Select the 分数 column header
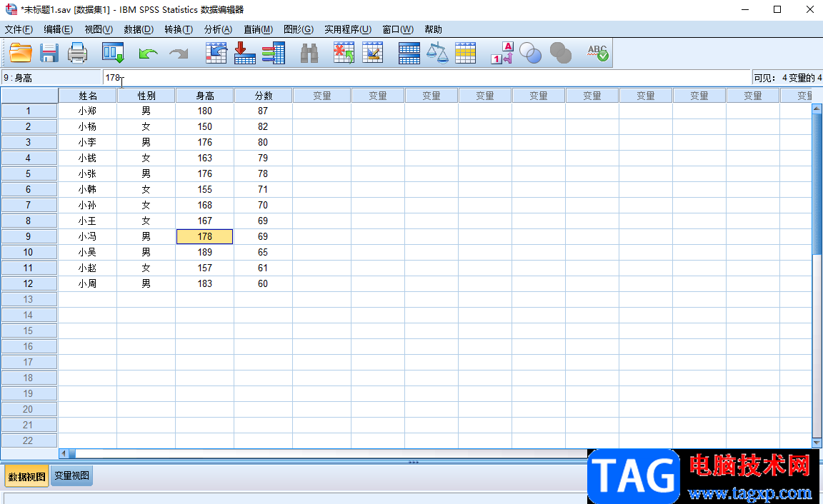 [x=264, y=96]
